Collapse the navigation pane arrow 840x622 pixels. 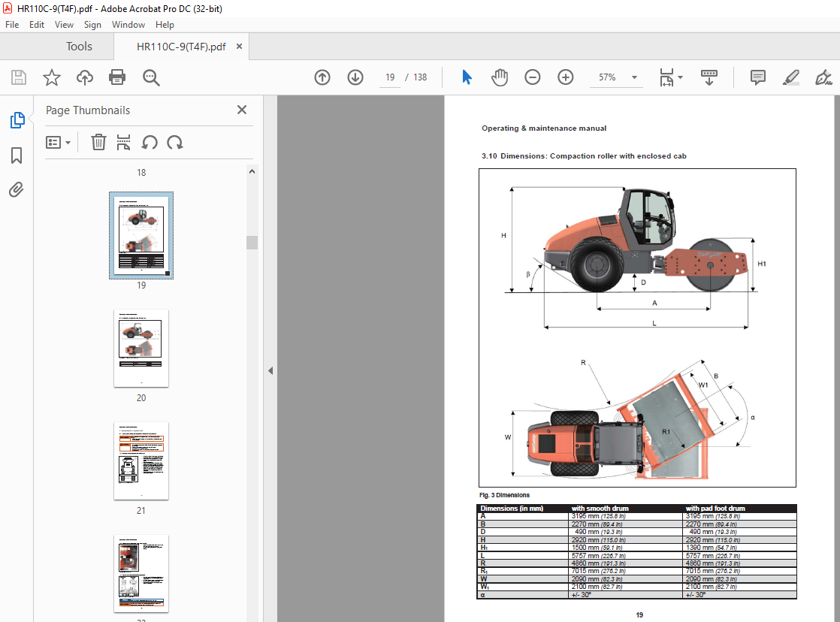[270, 371]
